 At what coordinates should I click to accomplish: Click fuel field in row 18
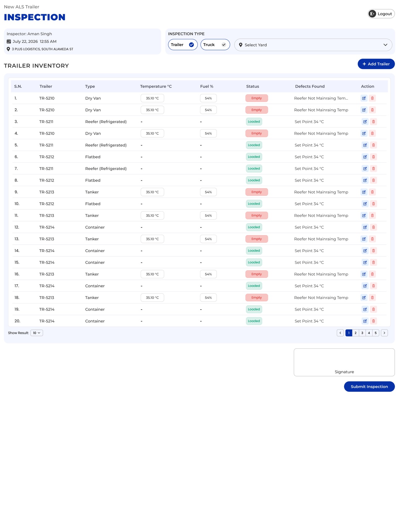[x=208, y=298]
